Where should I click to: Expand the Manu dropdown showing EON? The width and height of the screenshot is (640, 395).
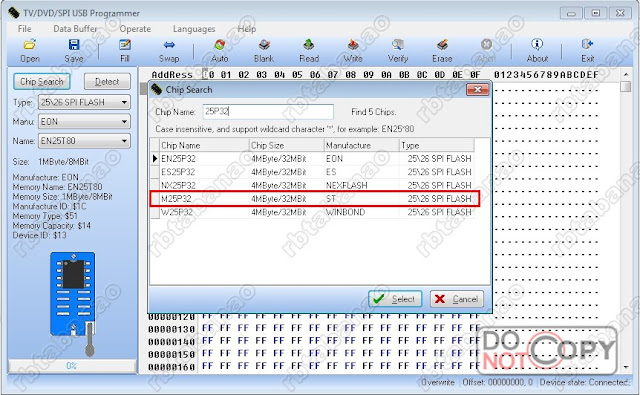84,121
